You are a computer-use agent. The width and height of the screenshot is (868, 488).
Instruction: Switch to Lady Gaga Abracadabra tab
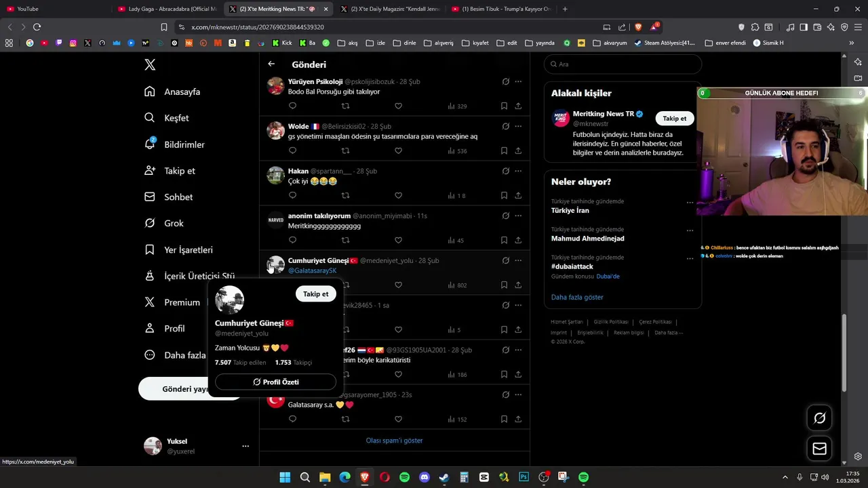click(166, 9)
